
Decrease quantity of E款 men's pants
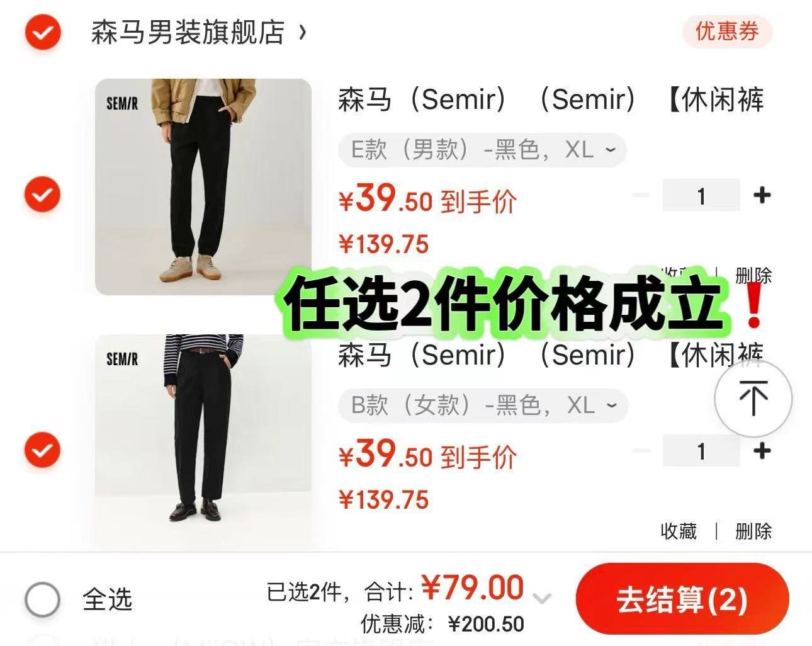click(641, 195)
